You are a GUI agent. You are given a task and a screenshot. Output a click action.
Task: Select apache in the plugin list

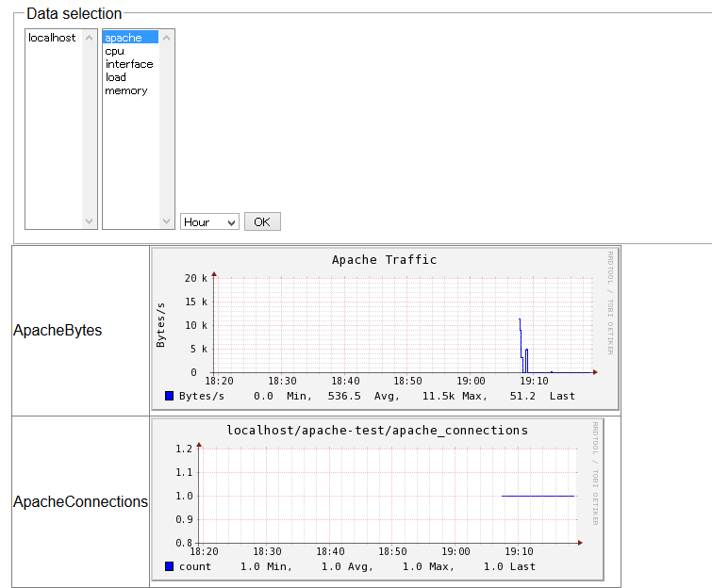click(131, 37)
